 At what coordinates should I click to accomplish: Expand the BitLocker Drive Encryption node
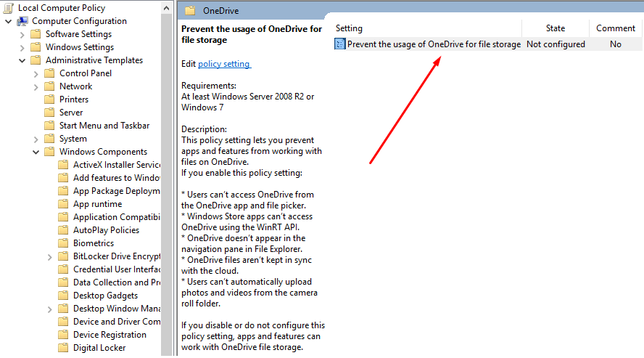pyautogui.click(x=50, y=257)
